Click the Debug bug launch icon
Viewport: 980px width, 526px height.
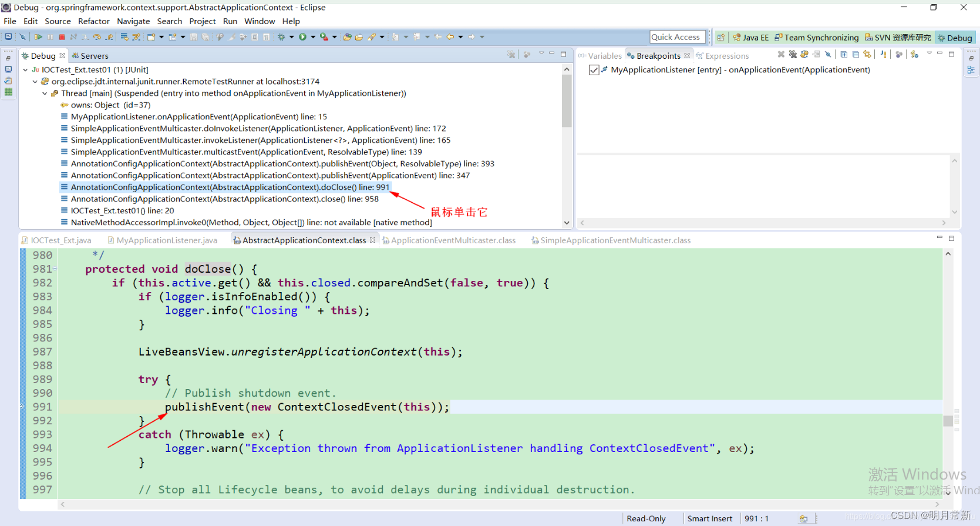click(x=281, y=37)
